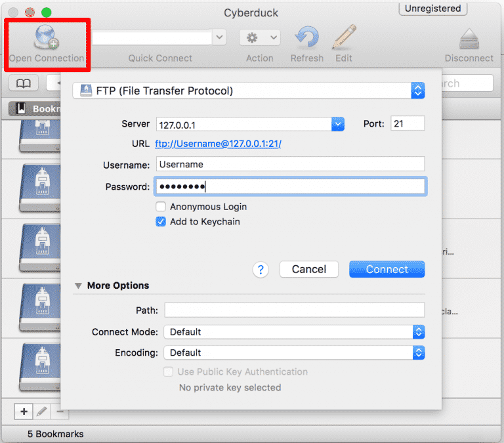The height and width of the screenshot is (443, 504).
Task: Open the FTP protocol dropdown
Action: pos(249,91)
